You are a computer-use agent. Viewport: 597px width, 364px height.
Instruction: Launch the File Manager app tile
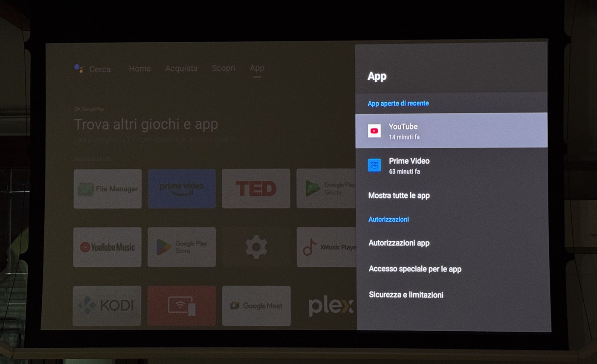click(107, 189)
